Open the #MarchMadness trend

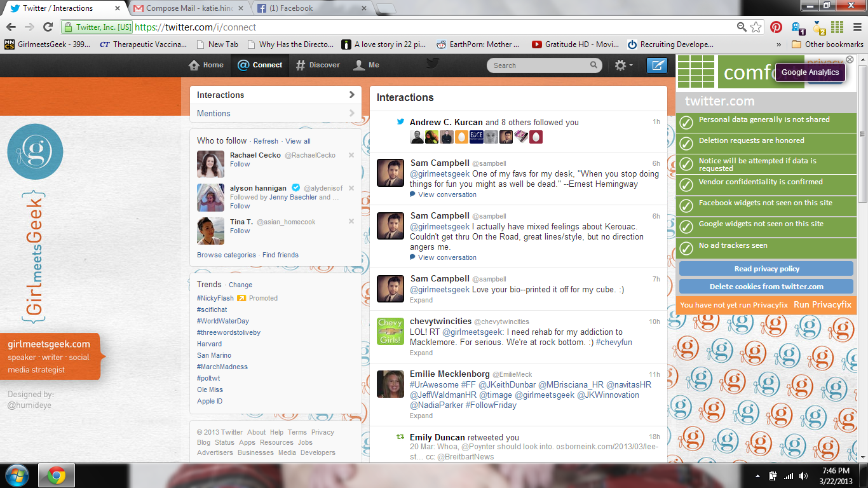point(222,367)
